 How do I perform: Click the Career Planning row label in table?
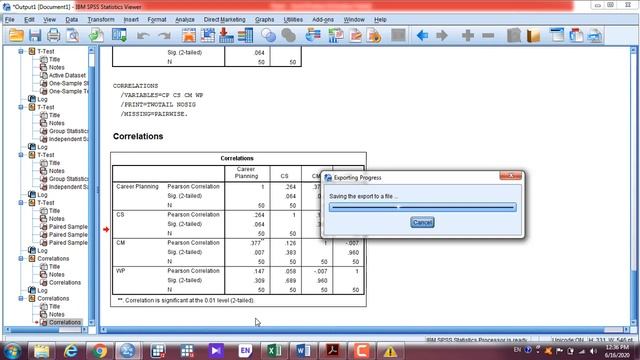coord(137,187)
